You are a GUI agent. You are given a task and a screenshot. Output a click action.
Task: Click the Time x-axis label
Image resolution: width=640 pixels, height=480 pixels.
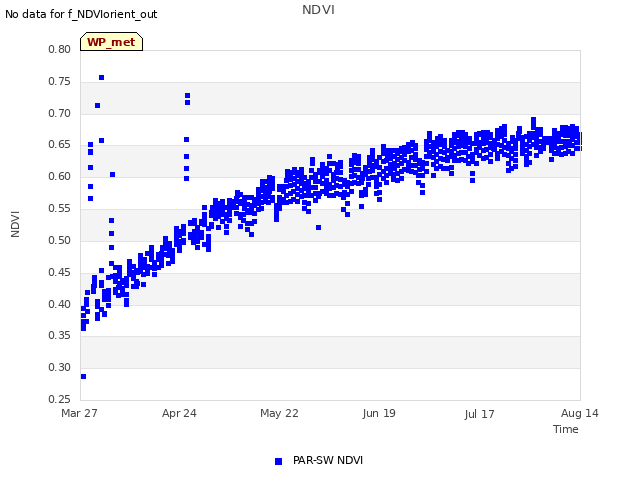(x=566, y=429)
